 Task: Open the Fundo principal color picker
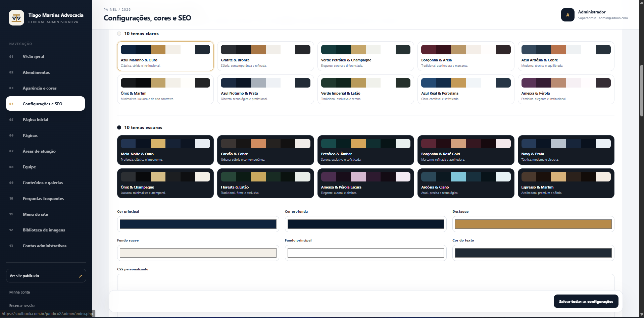pyautogui.click(x=365, y=253)
